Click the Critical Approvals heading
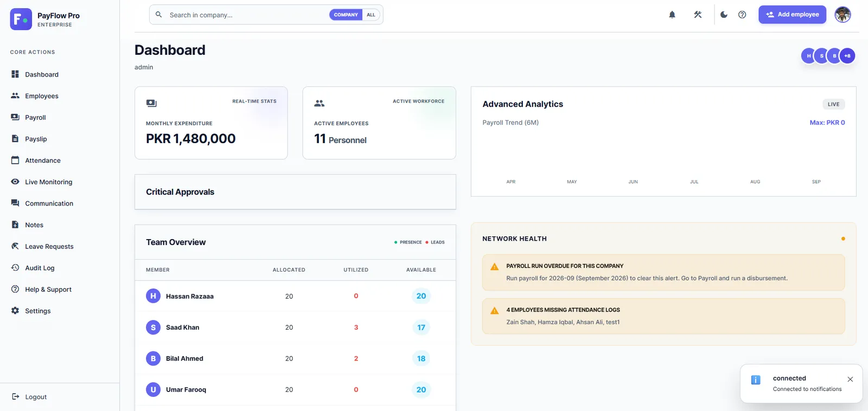The width and height of the screenshot is (868, 411). tap(180, 192)
